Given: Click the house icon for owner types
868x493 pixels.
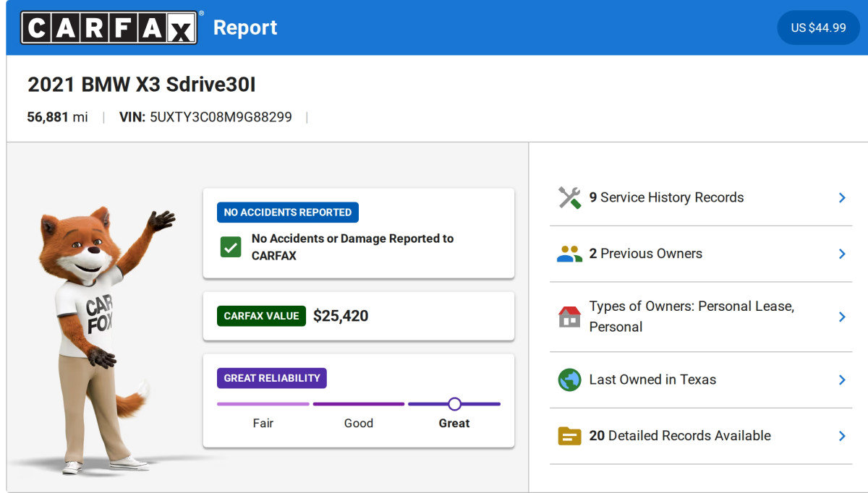Looking at the screenshot, I should pos(570,317).
